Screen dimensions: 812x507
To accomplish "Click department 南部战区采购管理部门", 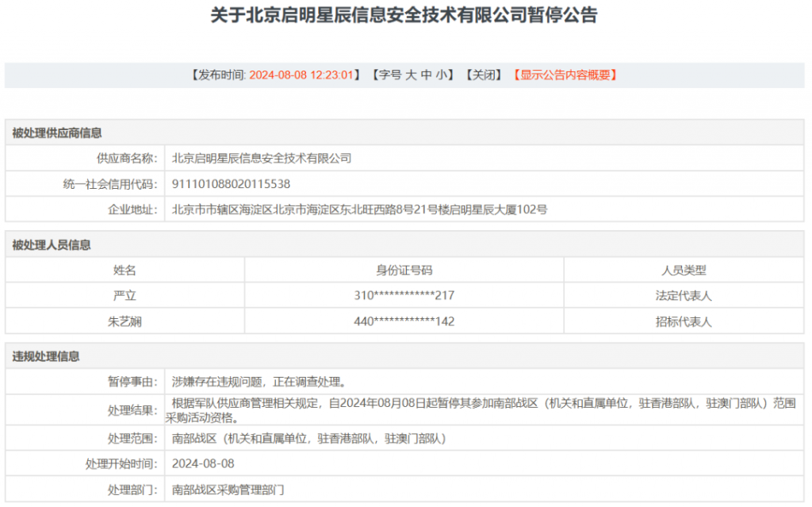I will point(228,490).
